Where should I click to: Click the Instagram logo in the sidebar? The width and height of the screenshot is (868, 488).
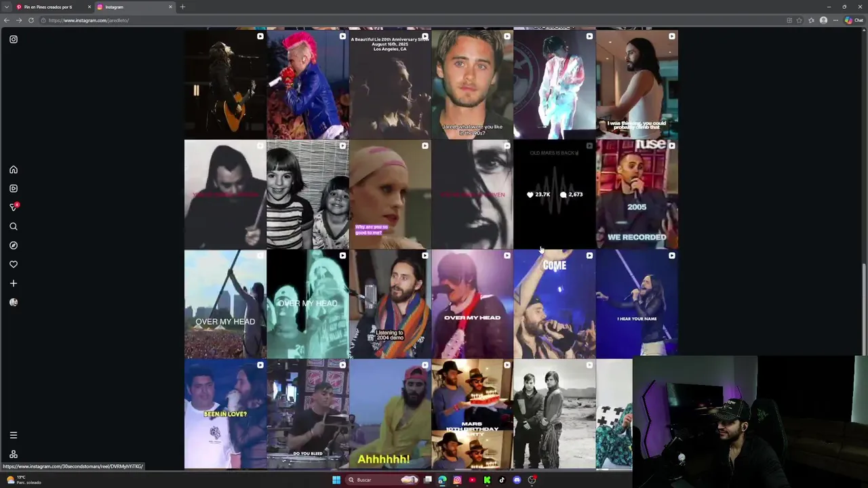click(14, 39)
